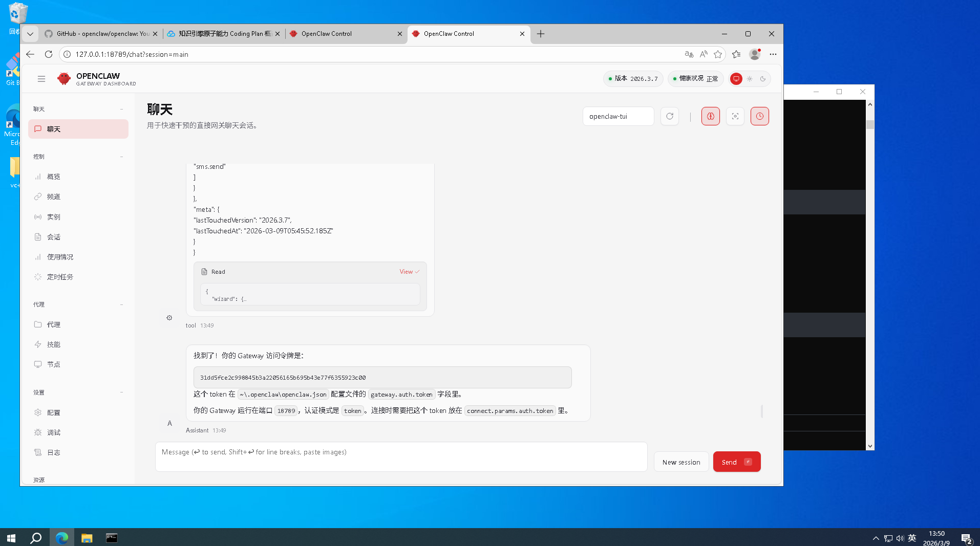Click the New session button
This screenshot has width=980, height=546.
pos(681,462)
